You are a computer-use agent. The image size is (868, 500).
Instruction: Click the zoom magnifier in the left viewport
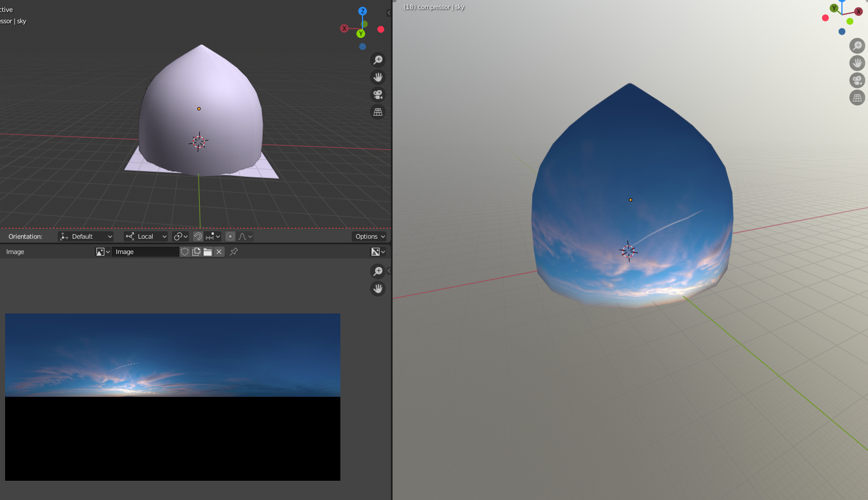pyautogui.click(x=378, y=60)
